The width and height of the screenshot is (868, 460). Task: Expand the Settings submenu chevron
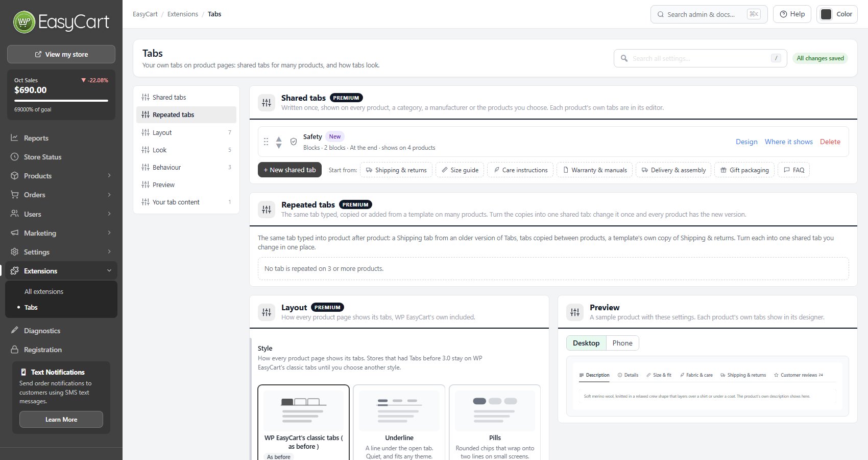pos(109,251)
